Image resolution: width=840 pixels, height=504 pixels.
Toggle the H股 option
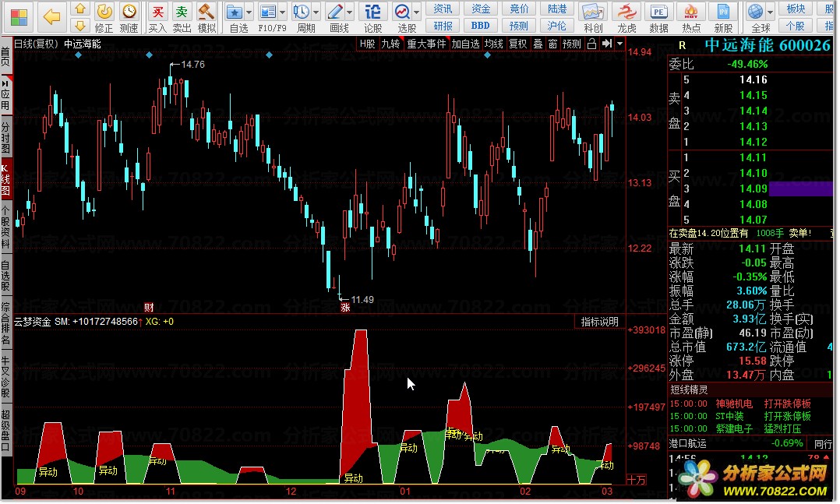pos(368,44)
